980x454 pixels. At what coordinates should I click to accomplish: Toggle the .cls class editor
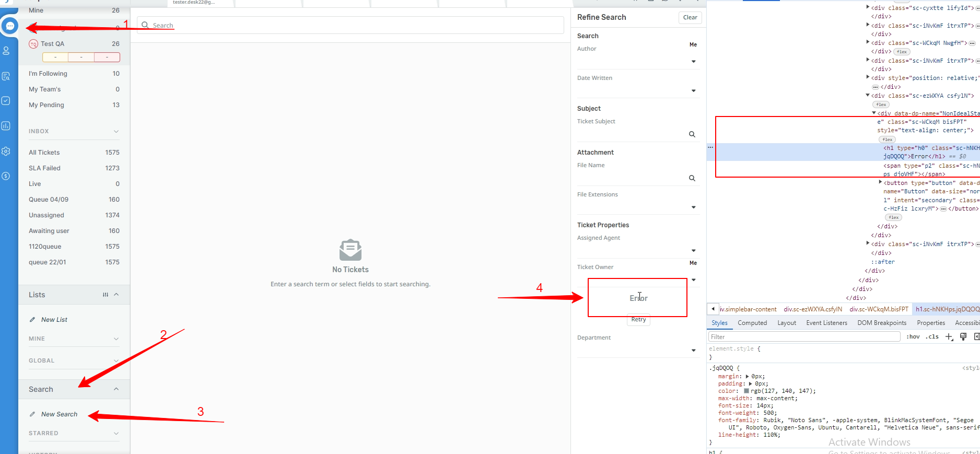pos(932,337)
